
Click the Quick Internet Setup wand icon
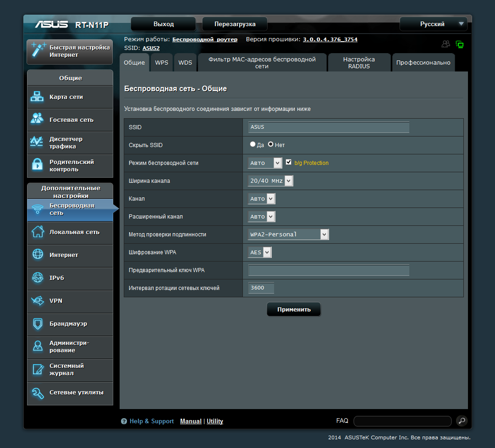pyautogui.click(x=38, y=49)
